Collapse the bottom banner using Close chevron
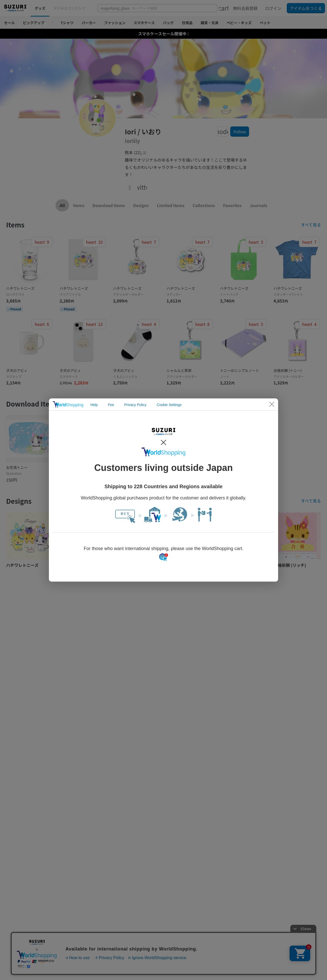Image resolution: width=327 pixels, height=980 pixels. (x=303, y=929)
